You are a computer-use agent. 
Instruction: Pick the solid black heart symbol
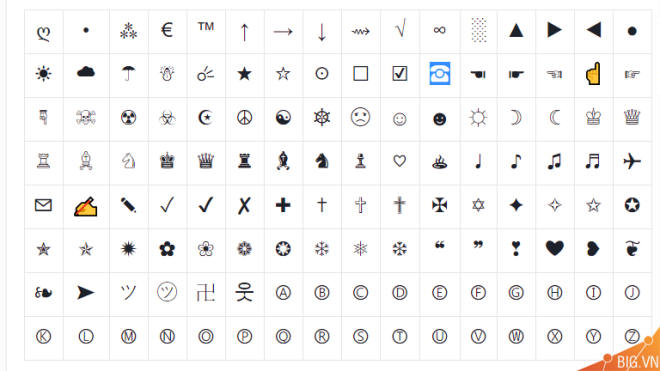pyautogui.click(x=554, y=248)
